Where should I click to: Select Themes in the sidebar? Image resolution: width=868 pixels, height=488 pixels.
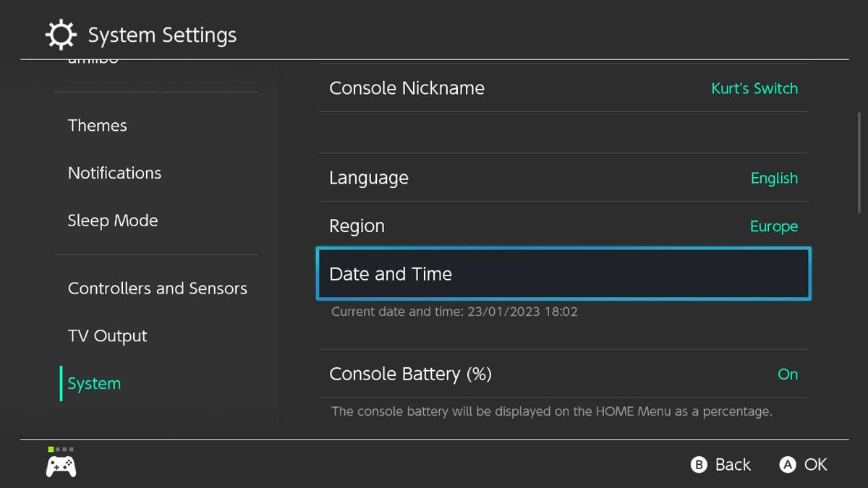[98, 126]
